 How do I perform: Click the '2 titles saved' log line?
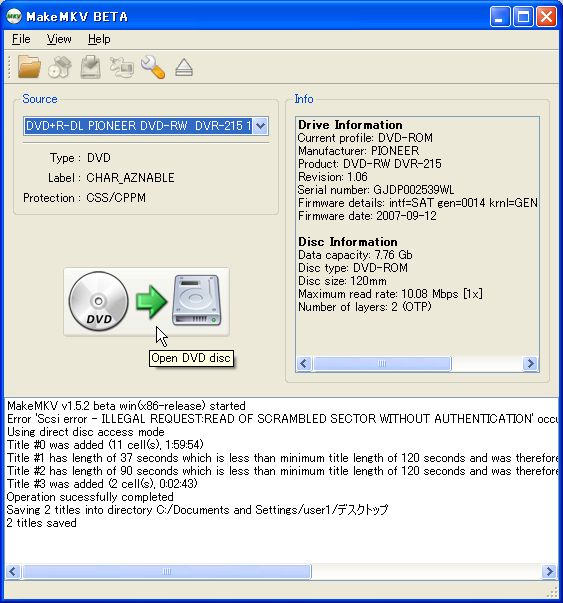42,523
